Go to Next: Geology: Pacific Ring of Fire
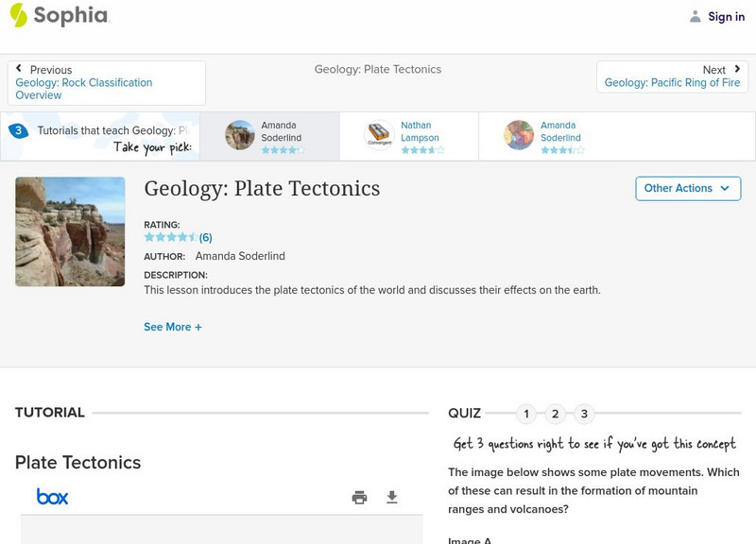 [672, 76]
